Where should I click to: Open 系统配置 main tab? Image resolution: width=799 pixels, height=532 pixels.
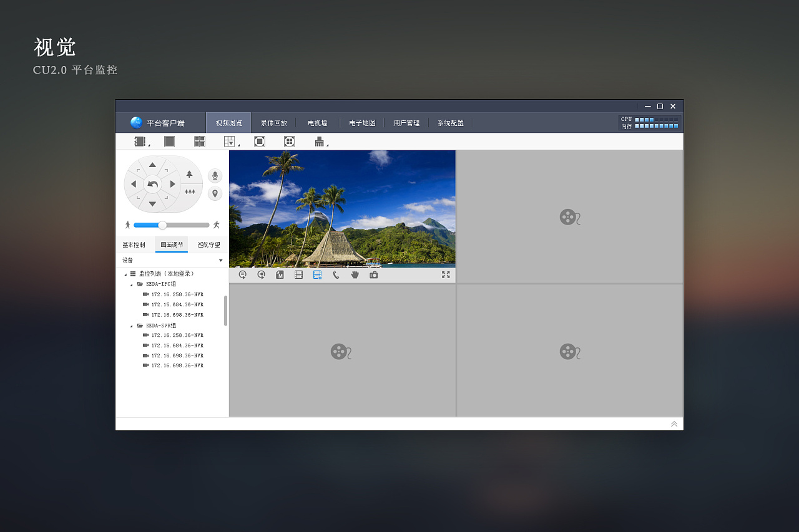click(450, 123)
